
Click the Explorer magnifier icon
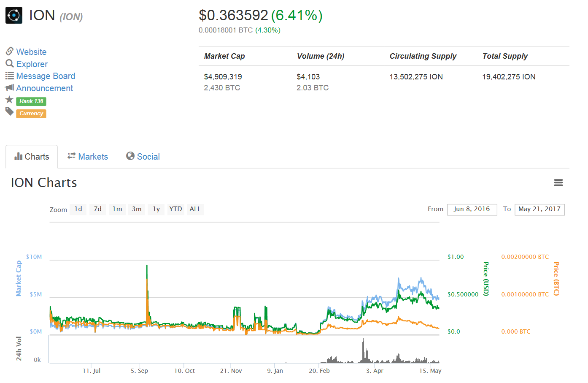[10, 64]
